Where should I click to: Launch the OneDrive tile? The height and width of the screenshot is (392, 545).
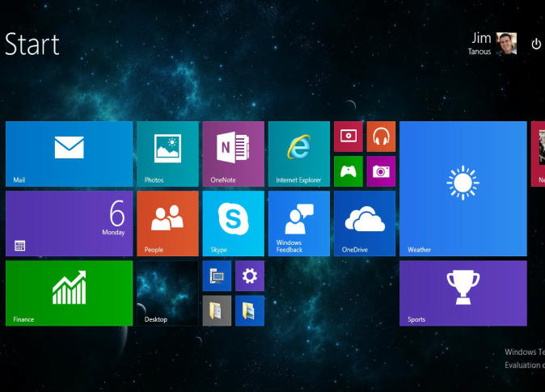(365, 223)
